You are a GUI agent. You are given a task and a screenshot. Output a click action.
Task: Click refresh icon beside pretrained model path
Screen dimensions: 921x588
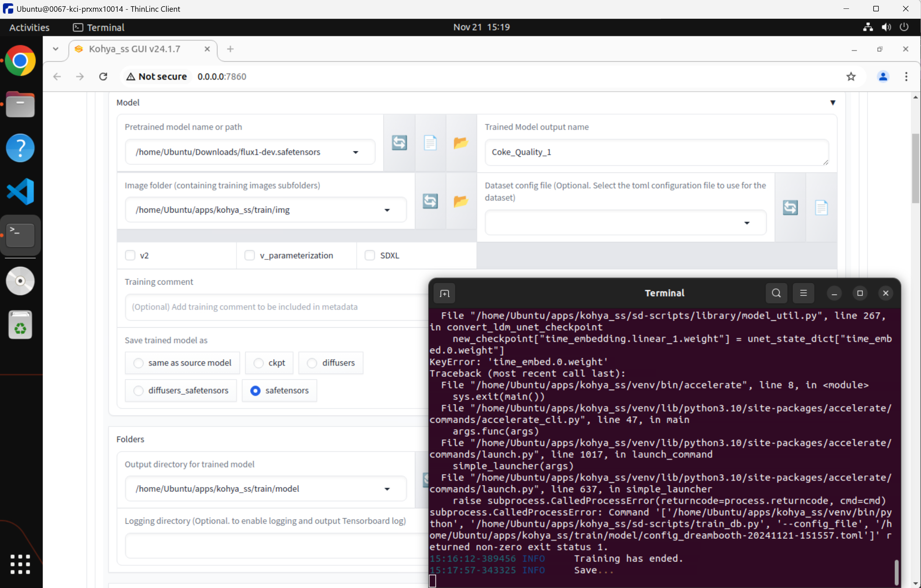[x=399, y=143]
